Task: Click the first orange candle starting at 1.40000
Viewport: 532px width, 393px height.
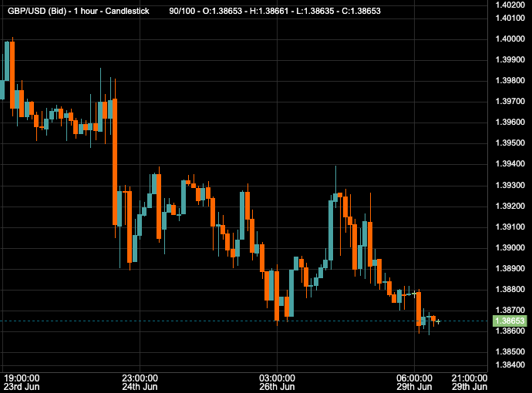Action: pyautogui.click(x=12, y=76)
